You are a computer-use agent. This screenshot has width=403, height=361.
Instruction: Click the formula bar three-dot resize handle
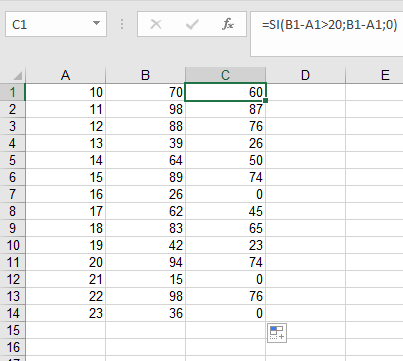click(x=122, y=24)
